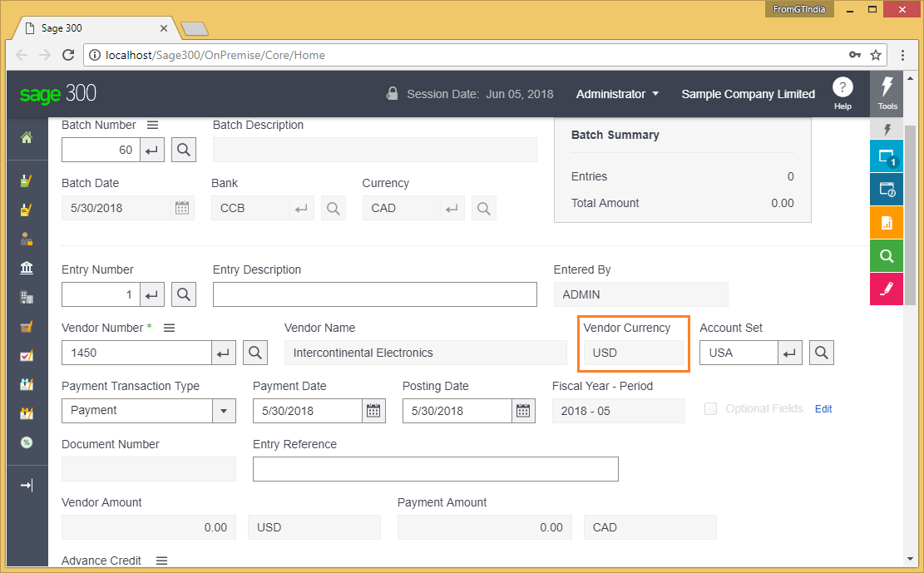Screen dimensions: 924x573
Task: Edit optional fields link
Action: pyautogui.click(x=823, y=408)
